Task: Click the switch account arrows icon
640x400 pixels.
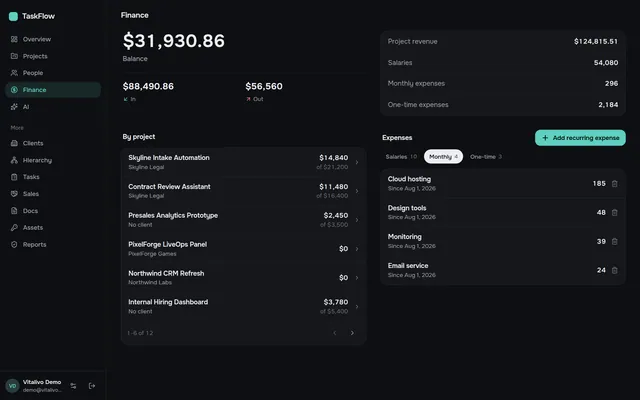Action: click(x=73, y=386)
